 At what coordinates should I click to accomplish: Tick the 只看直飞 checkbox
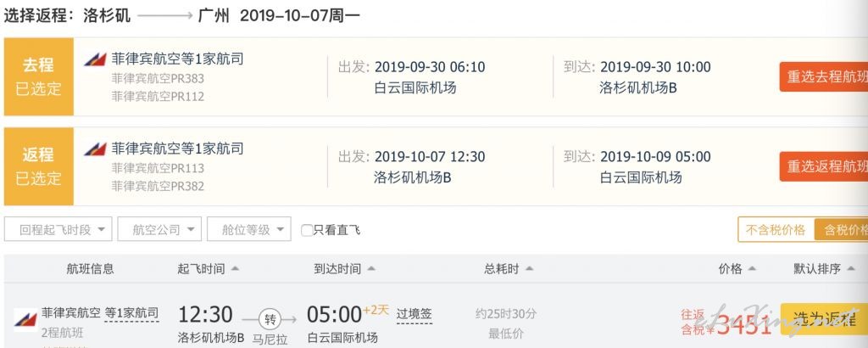click(x=307, y=230)
